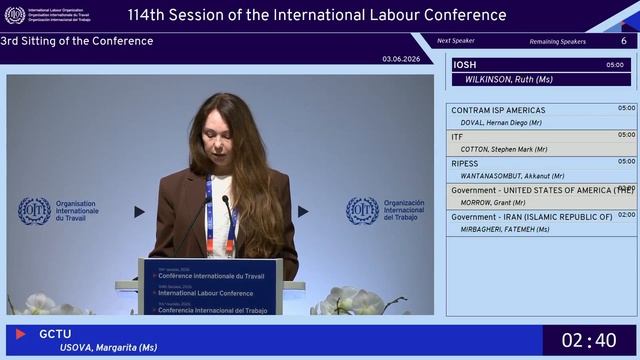The width and height of the screenshot is (640, 360).
Task: Click 'Organisation internationale du Travail' backdrop text
Action: tap(77, 211)
